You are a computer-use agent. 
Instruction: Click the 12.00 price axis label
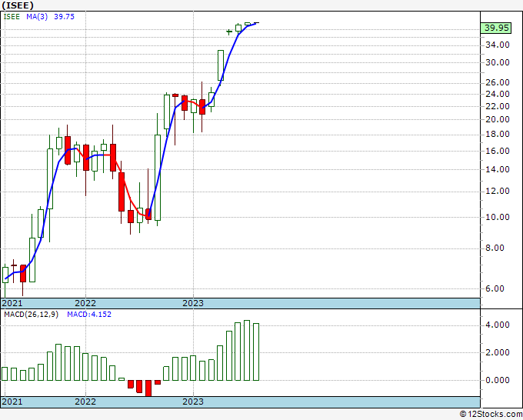pos(498,191)
